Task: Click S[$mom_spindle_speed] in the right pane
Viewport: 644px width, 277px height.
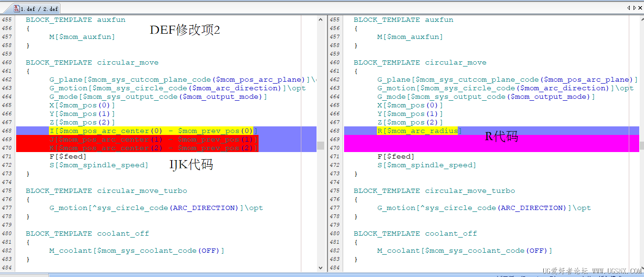Action: pos(427,165)
